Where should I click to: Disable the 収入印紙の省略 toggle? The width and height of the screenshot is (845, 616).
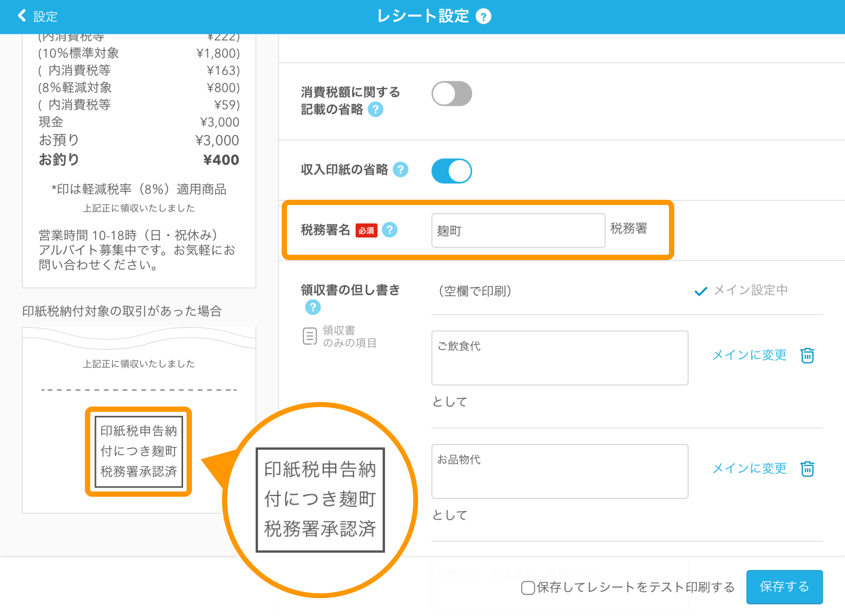[x=452, y=171]
